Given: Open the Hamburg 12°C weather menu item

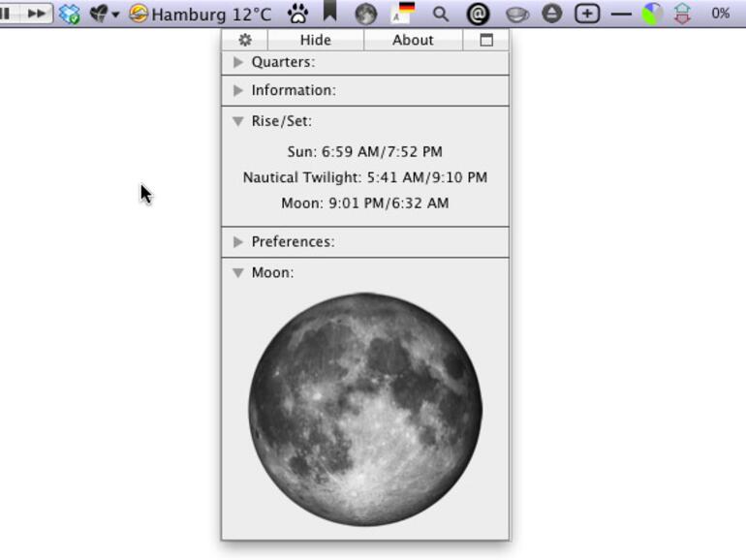Looking at the screenshot, I should coord(200,15).
